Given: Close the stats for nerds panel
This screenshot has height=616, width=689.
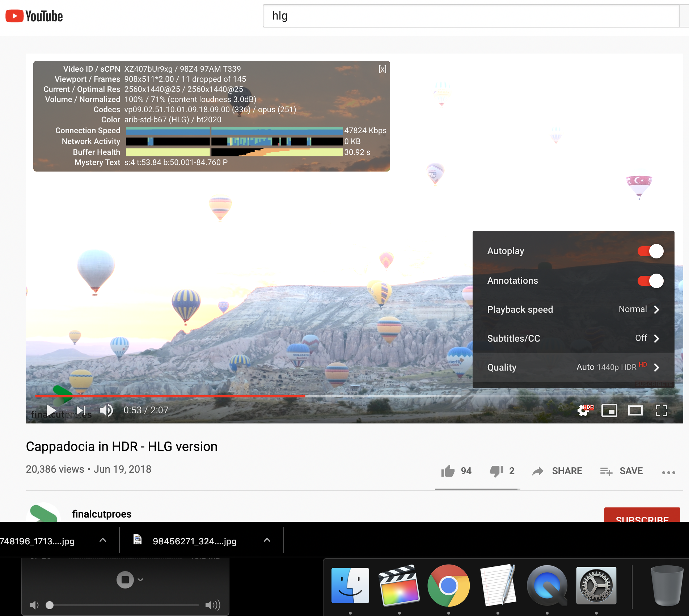Looking at the screenshot, I should click(x=382, y=69).
